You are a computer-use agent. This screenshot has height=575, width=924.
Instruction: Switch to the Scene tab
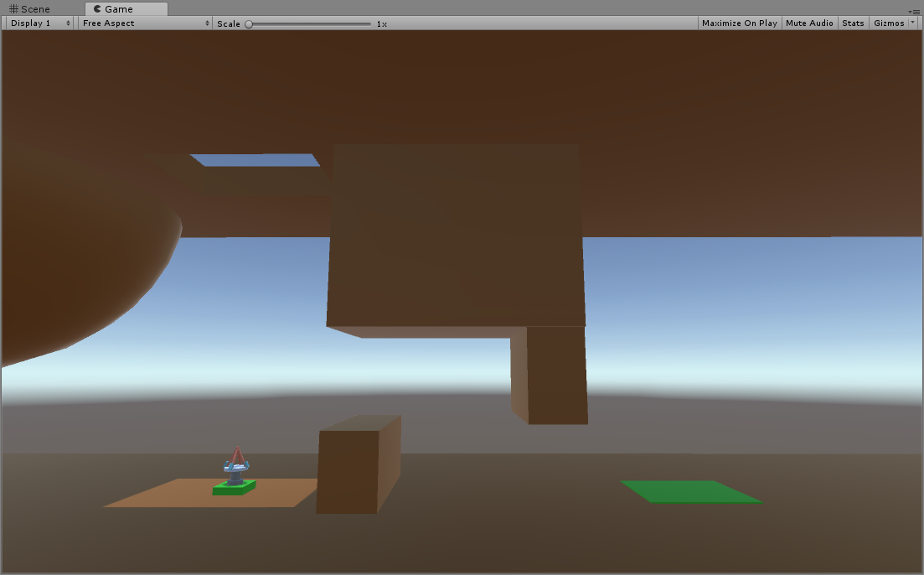point(29,9)
